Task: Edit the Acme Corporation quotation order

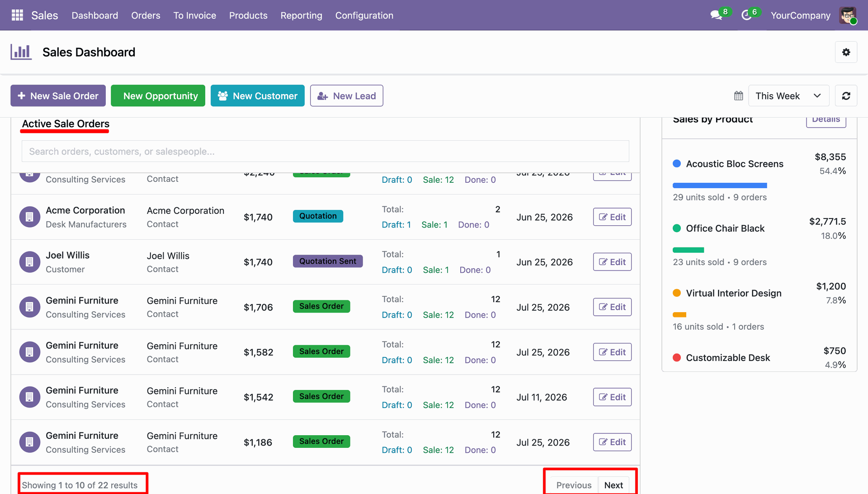Action: point(612,217)
